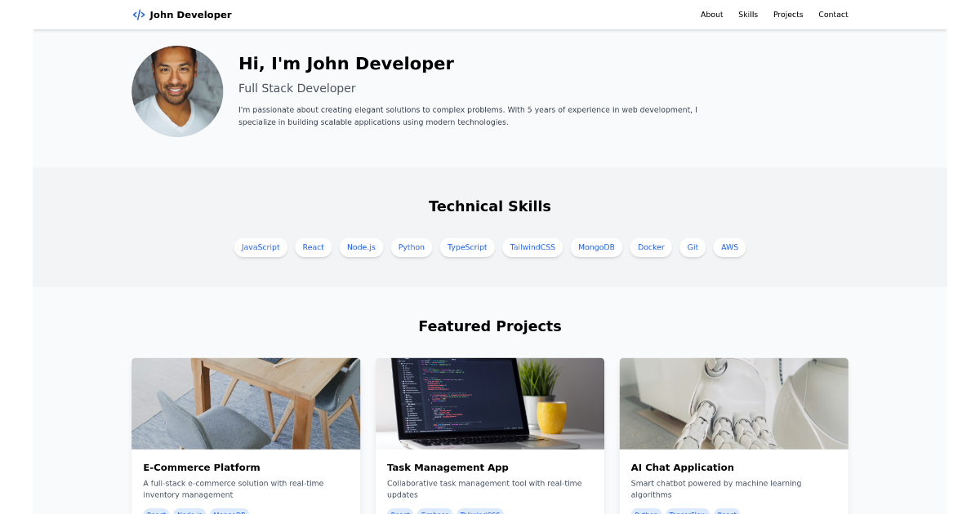Open the About navigation link

click(711, 14)
